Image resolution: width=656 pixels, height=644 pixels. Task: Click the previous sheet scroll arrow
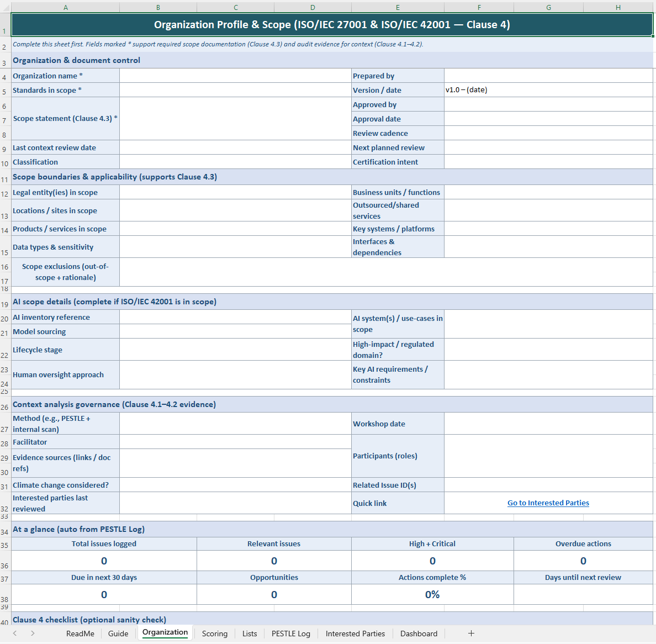click(x=15, y=634)
